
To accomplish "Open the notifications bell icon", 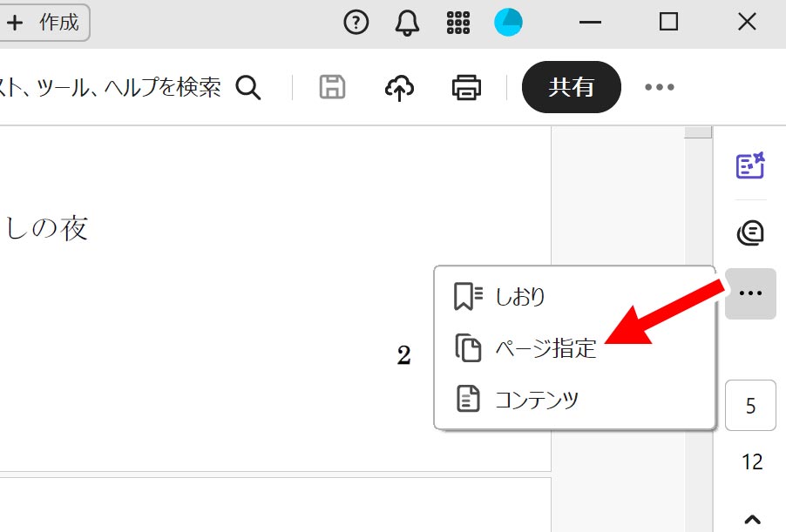I will click(405, 22).
